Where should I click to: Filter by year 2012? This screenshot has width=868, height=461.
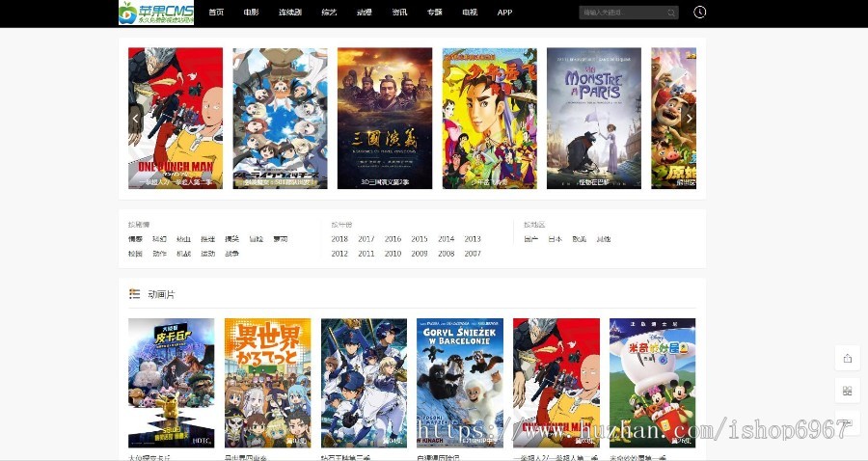(x=339, y=254)
